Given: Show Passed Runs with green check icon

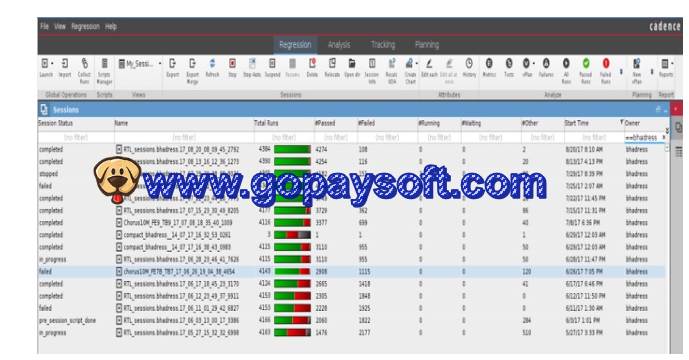Looking at the screenshot, I should pyautogui.click(x=586, y=64).
